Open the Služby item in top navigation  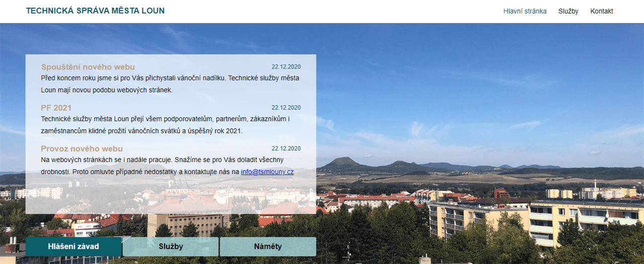point(568,11)
